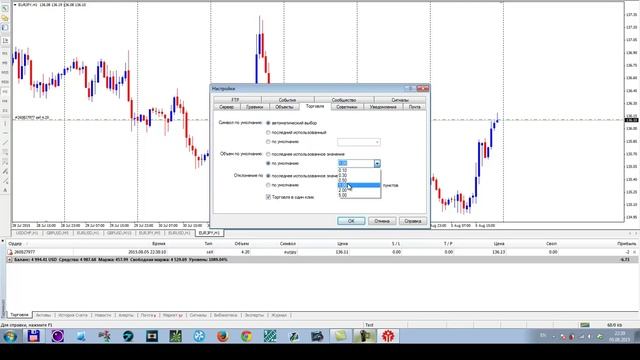Click the red emblem taskbar icon

388,336
